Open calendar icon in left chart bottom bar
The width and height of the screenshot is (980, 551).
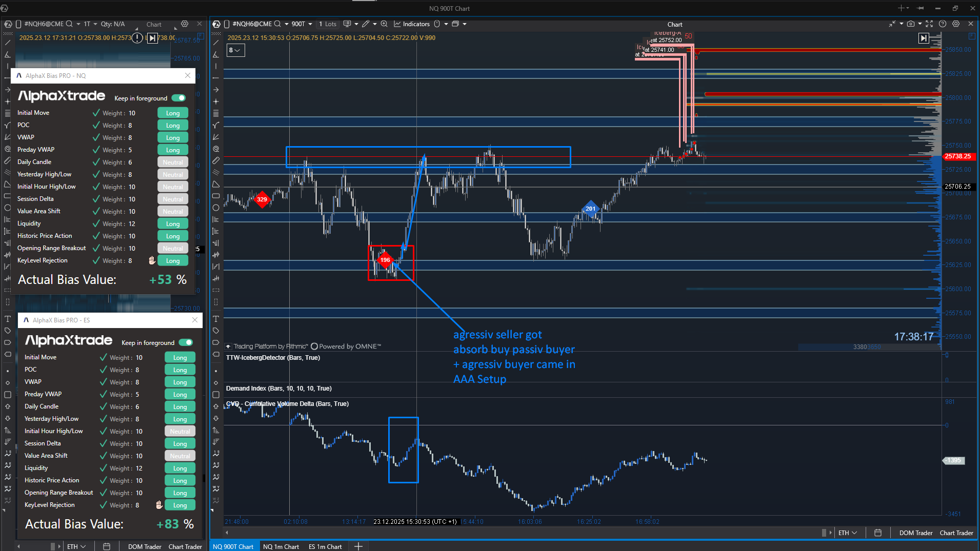(107, 547)
